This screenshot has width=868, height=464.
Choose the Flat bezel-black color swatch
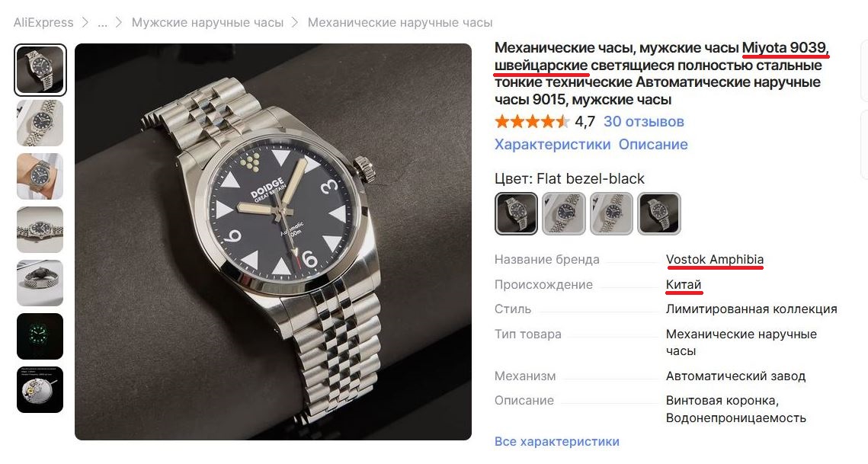click(516, 214)
